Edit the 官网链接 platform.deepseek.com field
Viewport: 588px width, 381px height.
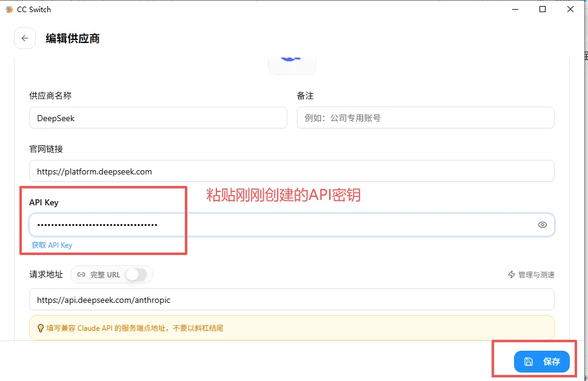[x=292, y=171]
